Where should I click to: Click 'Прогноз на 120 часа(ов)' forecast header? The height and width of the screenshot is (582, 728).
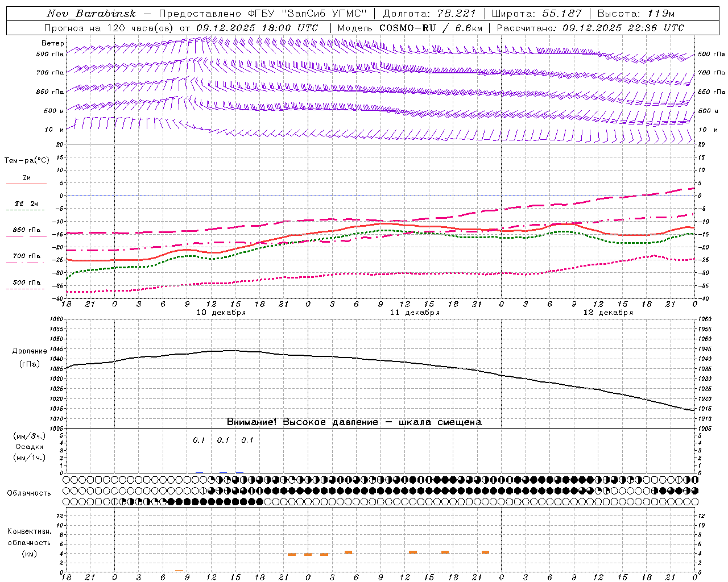110,28
